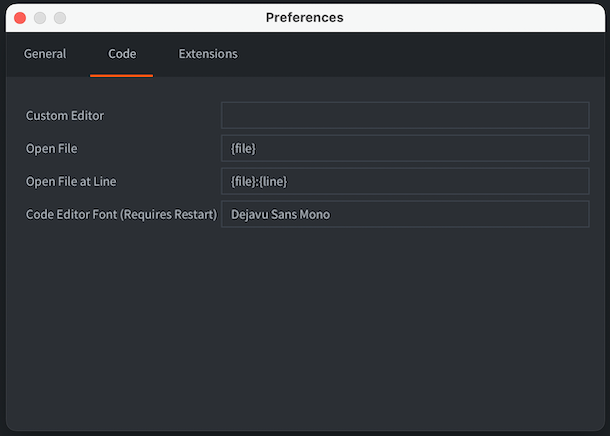The height and width of the screenshot is (436, 610).
Task: Place the cursor on the {line} placeholder text
Action: (x=273, y=181)
